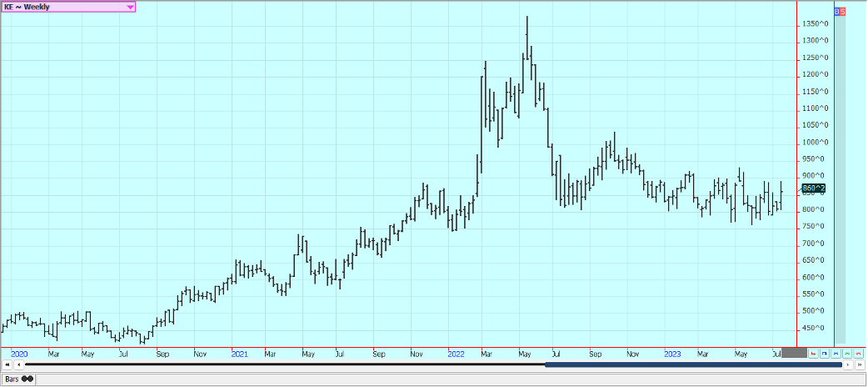Open the KE ~ Weekly symbol dropdown
The height and width of the screenshot is (387, 868).
click(x=68, y=8)
